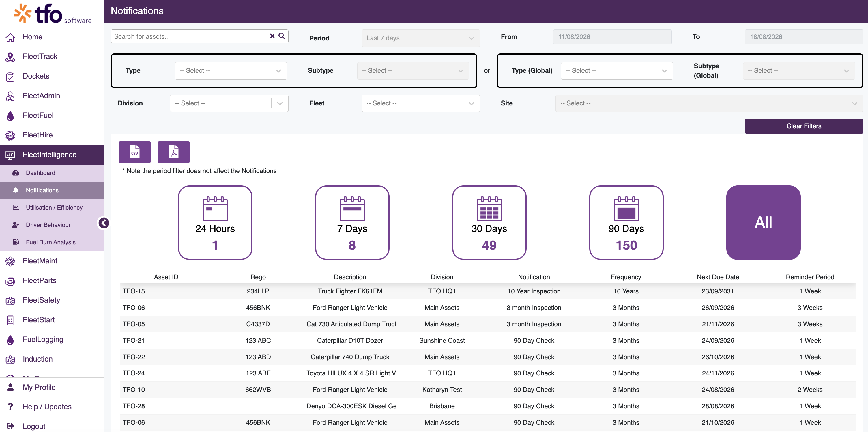The width and height of the screenshot is (868, 432).
Task: Show All notifications tile
Action: coord(763,223)
